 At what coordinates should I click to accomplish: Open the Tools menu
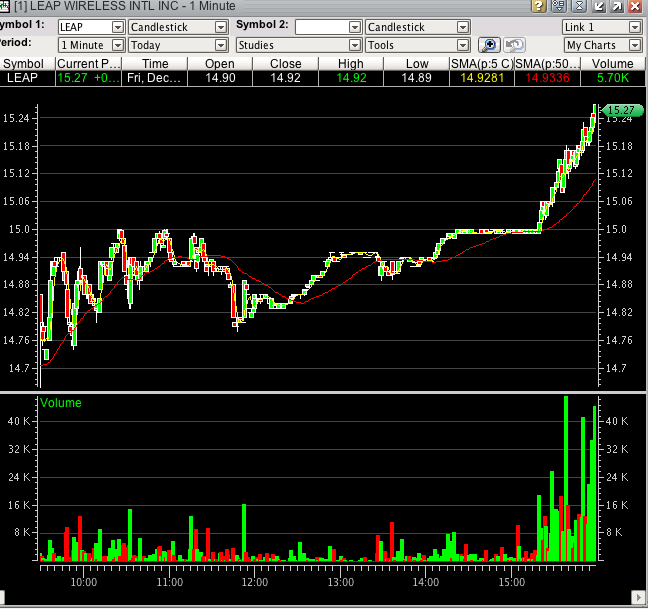pyautogui.click(x=462, y=45)
